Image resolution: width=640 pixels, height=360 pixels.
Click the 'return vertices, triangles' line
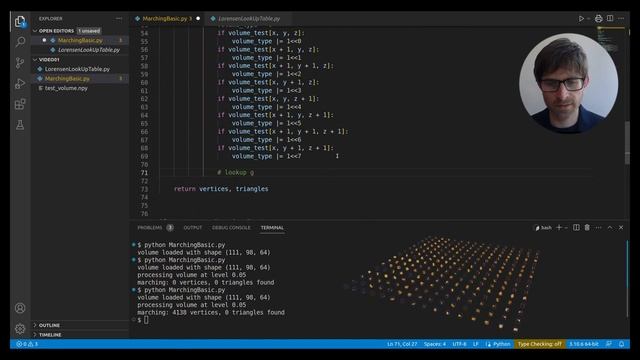point(221,189)
